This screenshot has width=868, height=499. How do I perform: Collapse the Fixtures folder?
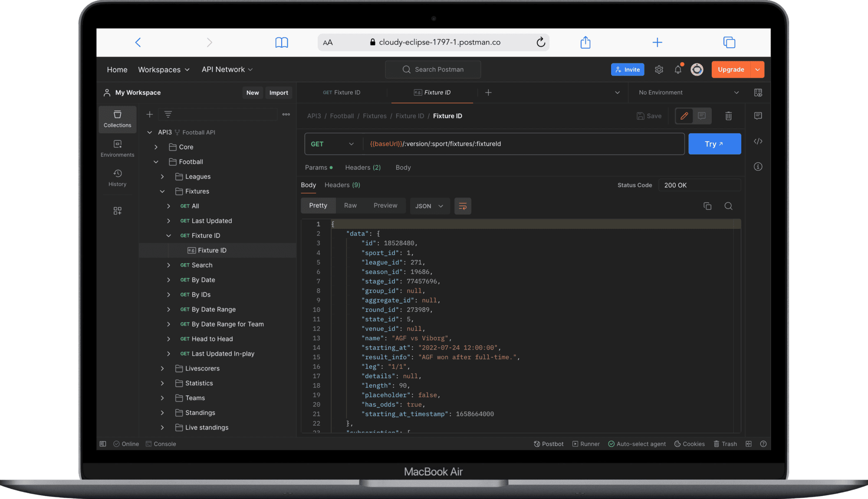[x=162, y=191]
